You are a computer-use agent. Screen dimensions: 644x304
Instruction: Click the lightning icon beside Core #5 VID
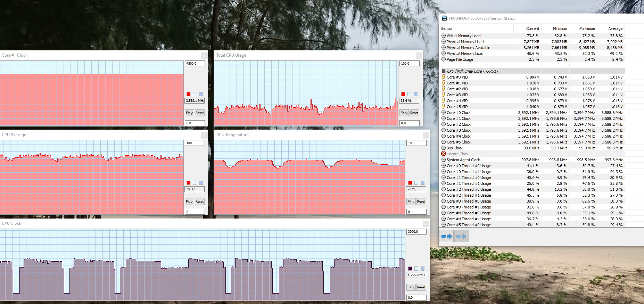(444, 107)
